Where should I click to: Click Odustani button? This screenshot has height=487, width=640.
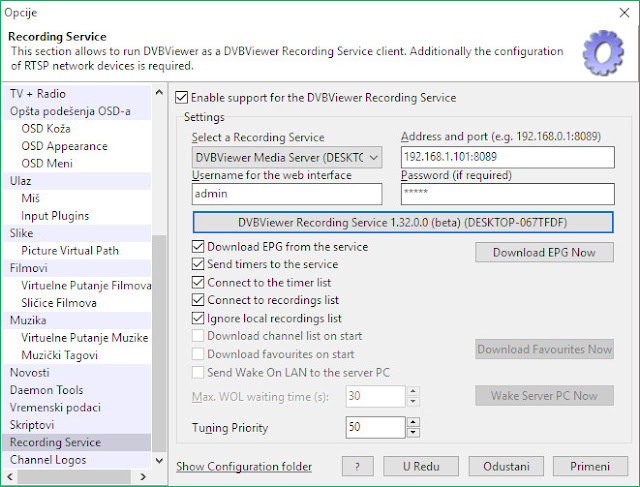point(506,466)
